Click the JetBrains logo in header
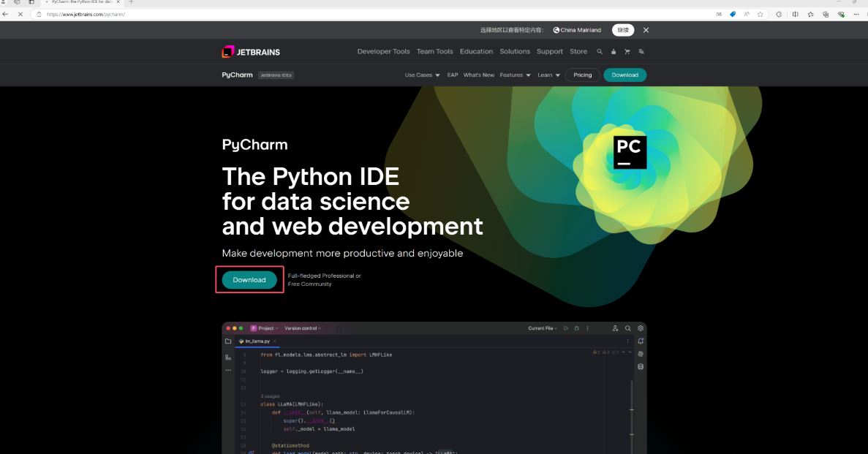The image size is (868, 454). (x=251, y=52)
